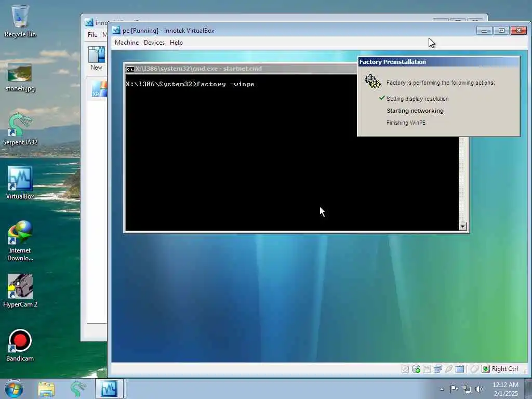Select the Bandicam desktop shortcut
532x399 pixels.
(20, 345)
